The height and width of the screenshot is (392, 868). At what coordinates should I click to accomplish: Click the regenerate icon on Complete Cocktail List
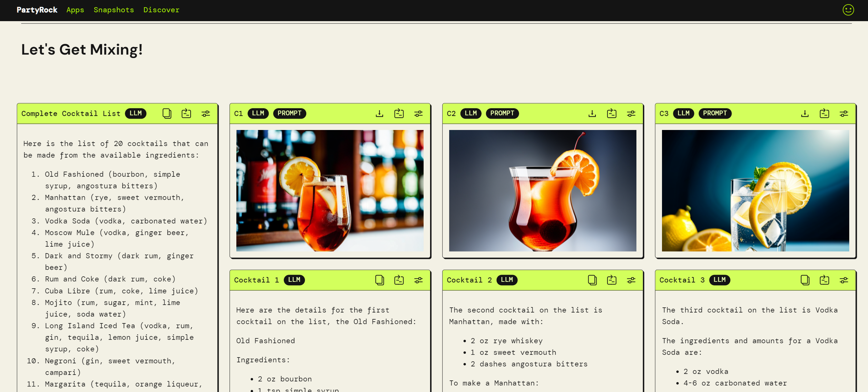186,113
